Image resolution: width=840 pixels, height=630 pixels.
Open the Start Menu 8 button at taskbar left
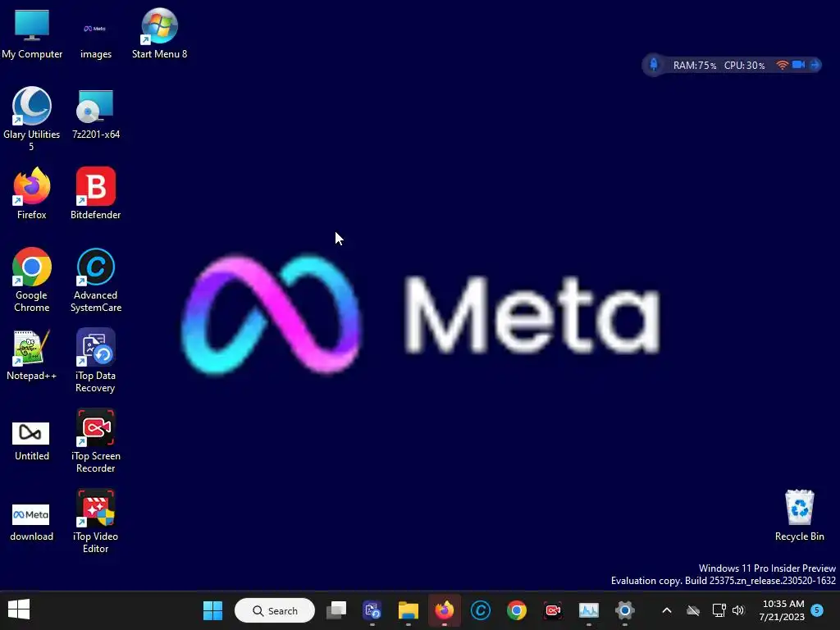point(19,609)
